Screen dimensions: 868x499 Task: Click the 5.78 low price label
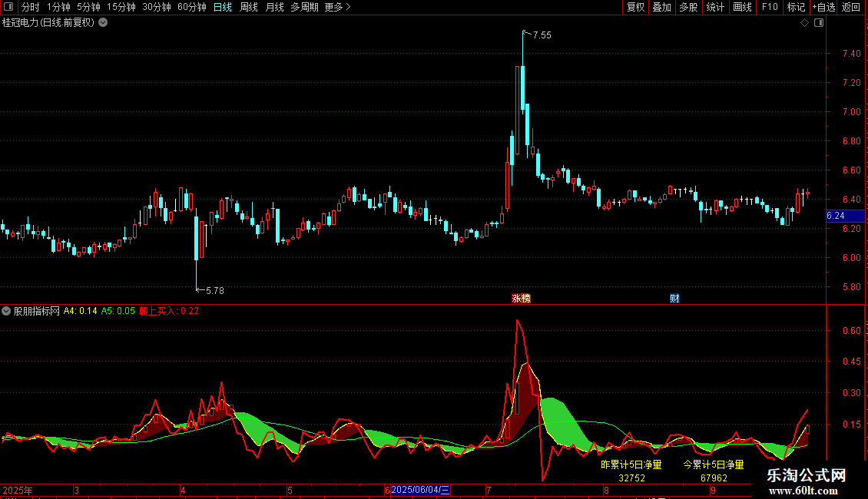point(215,290)
